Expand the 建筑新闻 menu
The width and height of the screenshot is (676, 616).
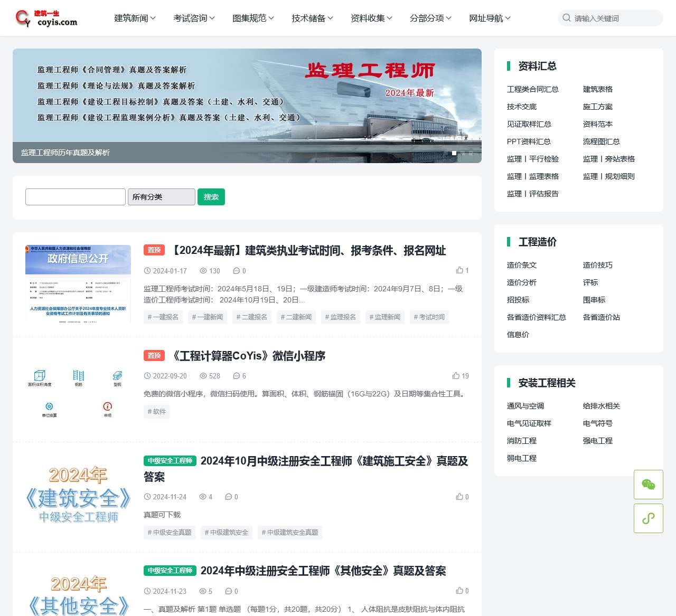click(135, 18)
